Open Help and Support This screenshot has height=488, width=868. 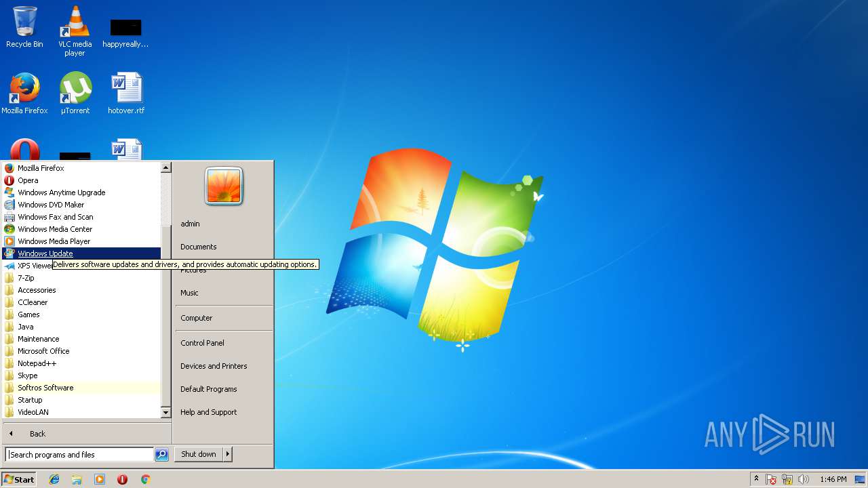(x=224, y=412)
